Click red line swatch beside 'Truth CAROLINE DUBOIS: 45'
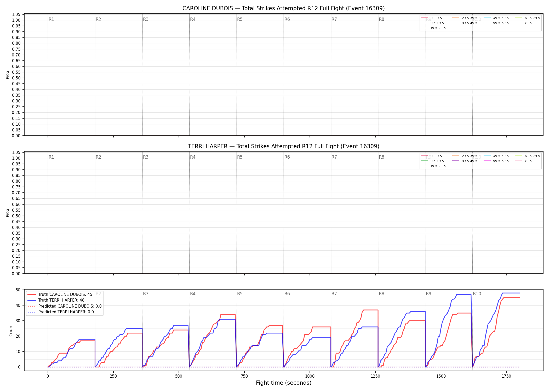The image size is (549, 392). (31, 295)
